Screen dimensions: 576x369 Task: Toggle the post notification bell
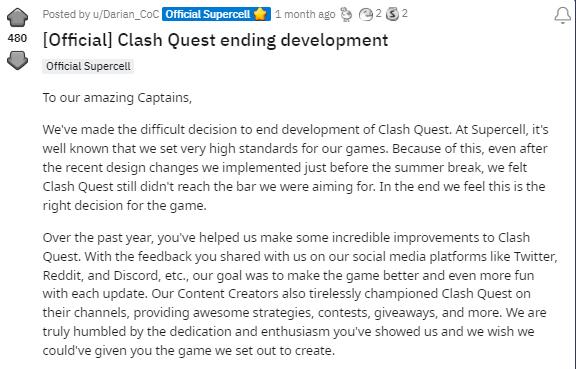[562, 15]
